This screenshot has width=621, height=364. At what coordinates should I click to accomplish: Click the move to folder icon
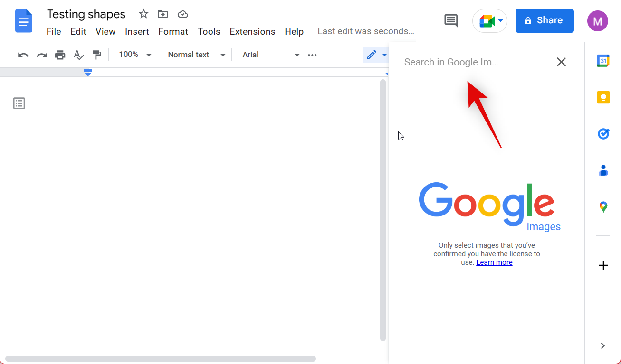163,14
